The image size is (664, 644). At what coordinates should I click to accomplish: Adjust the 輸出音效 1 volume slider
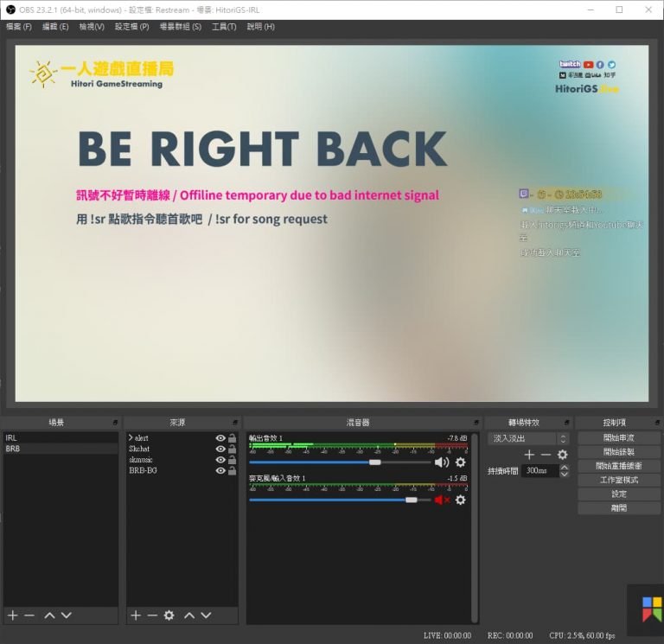pos(341,462)
